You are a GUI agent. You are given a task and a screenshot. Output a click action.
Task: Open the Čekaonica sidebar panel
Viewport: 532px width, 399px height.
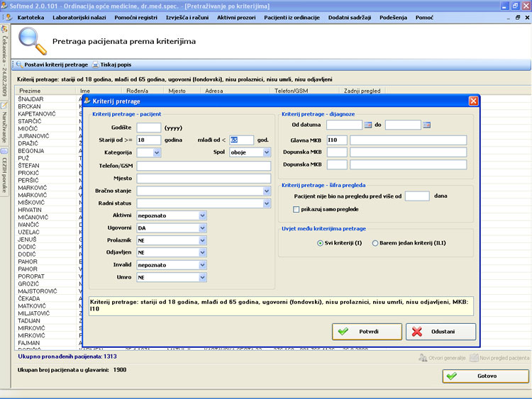[x=4, y=63]
